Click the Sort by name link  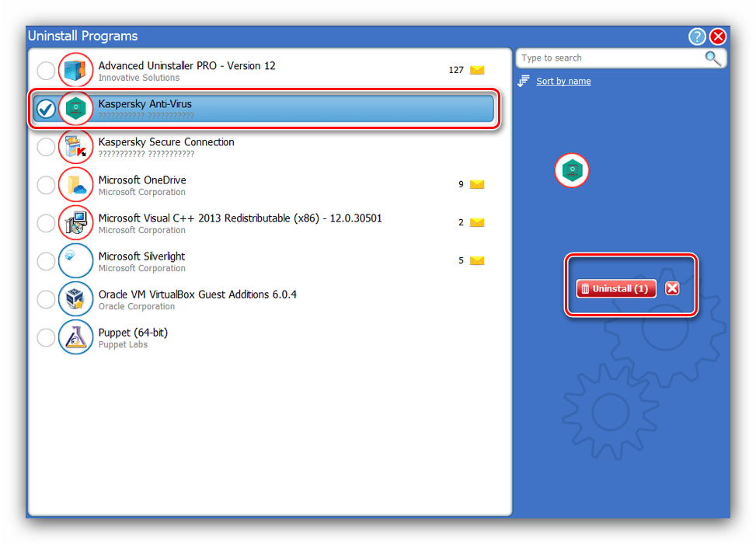pos(563,82)
